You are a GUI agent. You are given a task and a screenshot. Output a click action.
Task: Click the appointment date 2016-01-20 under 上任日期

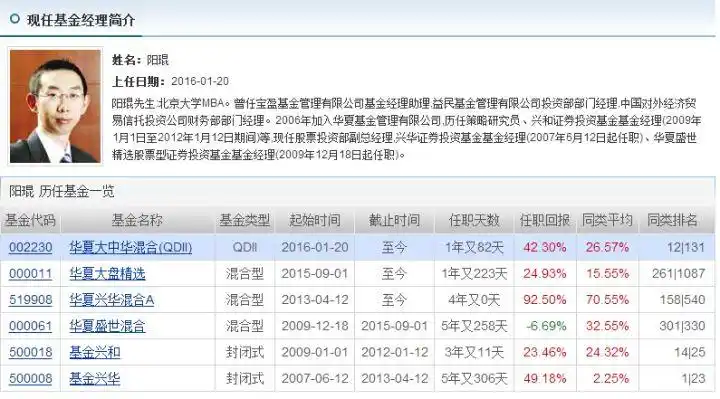pos(200,81)
